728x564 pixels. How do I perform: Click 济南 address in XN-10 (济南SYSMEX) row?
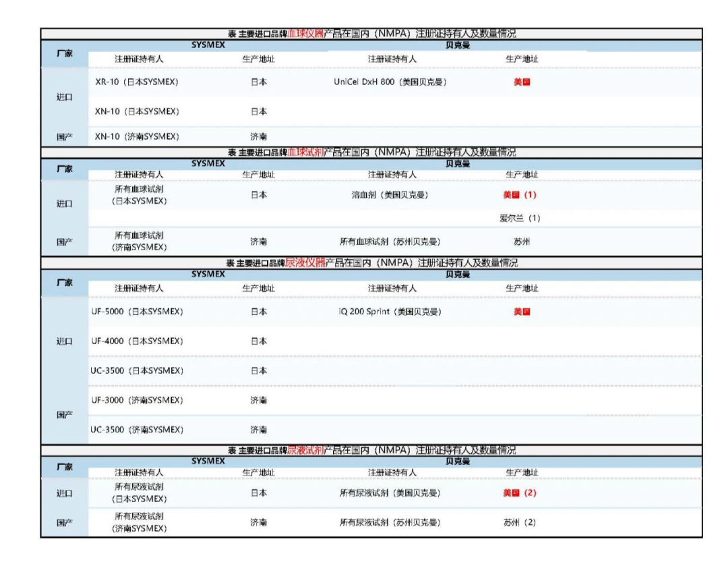click(259, 136)
